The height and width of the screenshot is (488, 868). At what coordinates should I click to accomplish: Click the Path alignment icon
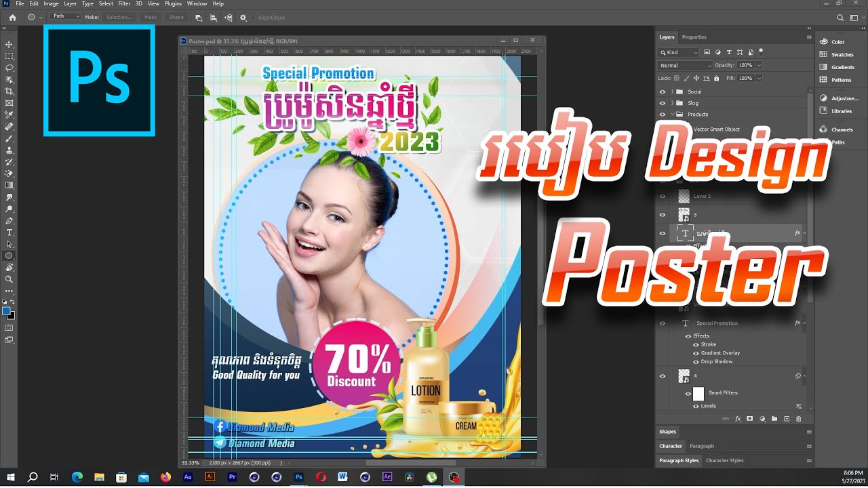click(x=214, y=17)
